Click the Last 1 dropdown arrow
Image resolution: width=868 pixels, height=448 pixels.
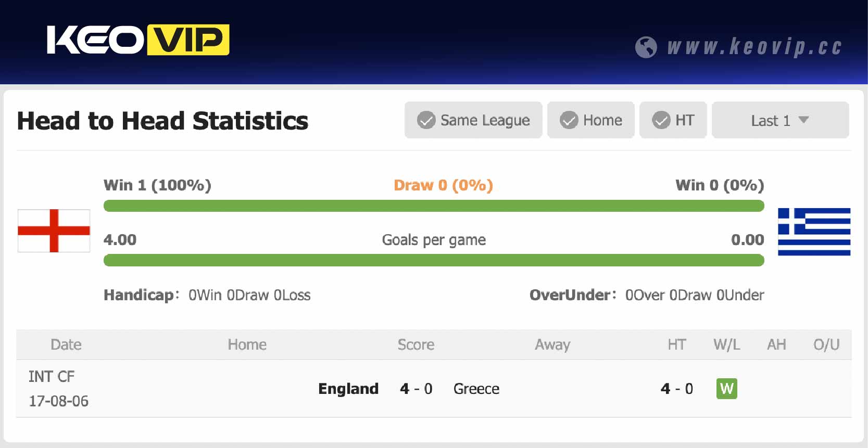803,120
